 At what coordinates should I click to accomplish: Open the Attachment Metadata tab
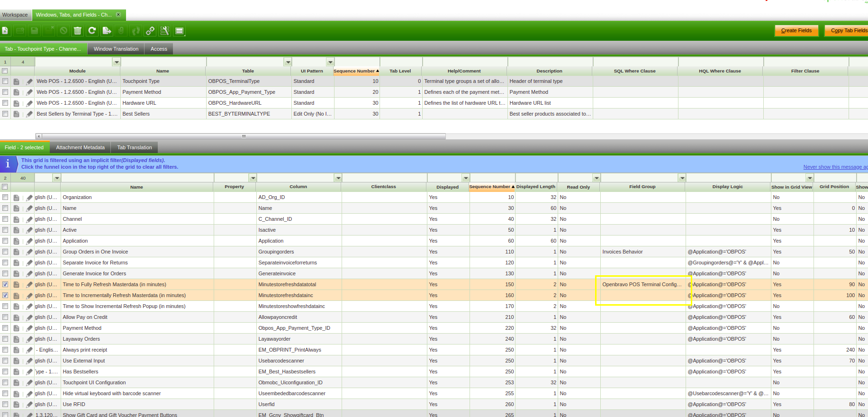tap(80, 147)
